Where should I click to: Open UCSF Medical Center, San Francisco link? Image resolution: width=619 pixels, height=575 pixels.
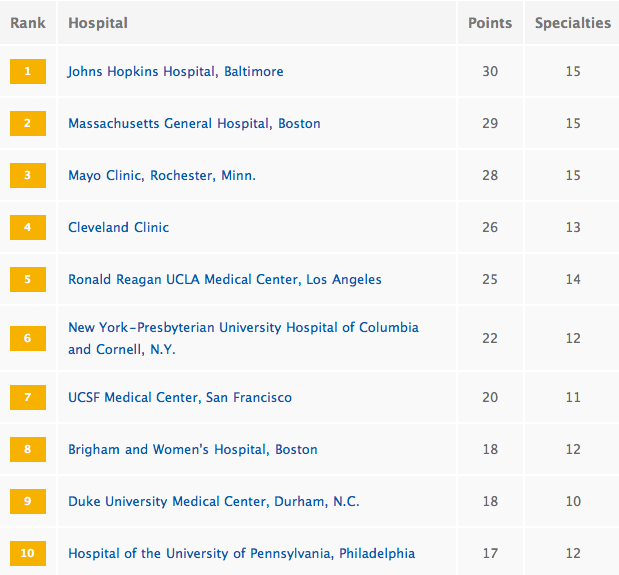[180, 398]
